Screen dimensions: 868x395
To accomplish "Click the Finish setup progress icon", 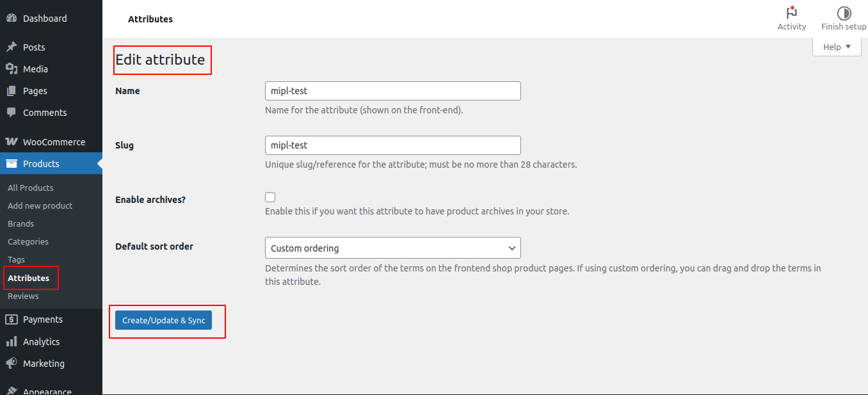I will click(844, 13).
